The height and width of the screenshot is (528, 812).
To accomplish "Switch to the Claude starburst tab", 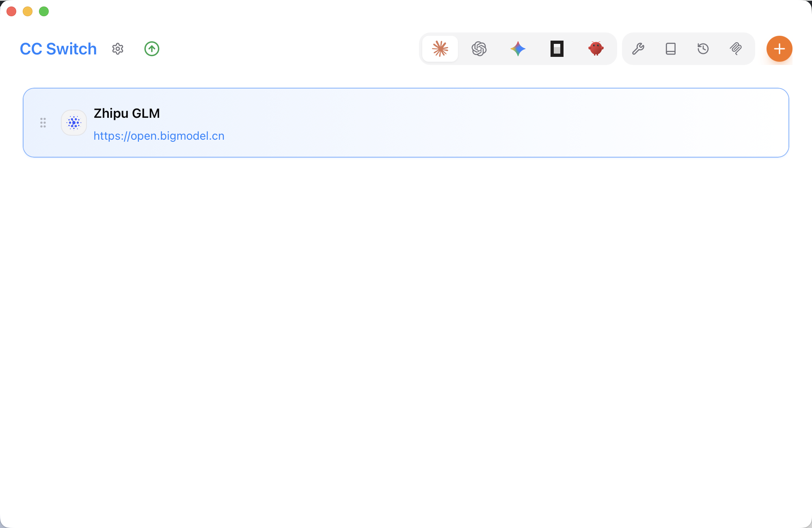I will 440,49.
